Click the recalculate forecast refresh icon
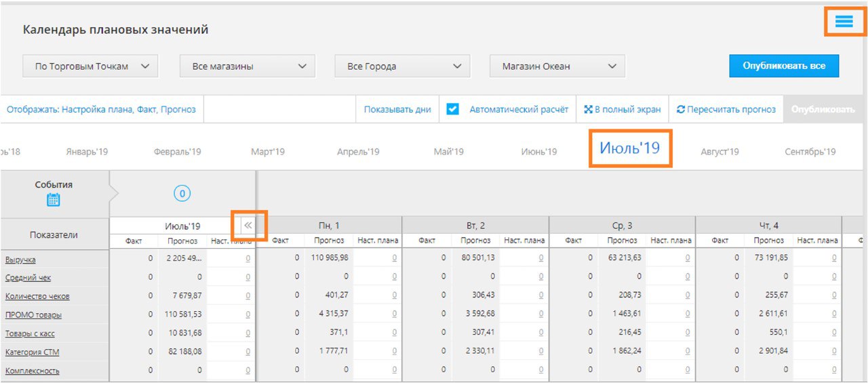Image resolution: width=868 pixels, height=383 pixels. [681, 110]
